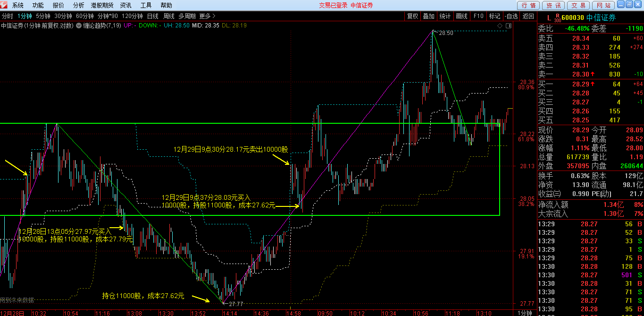644x316 pixels.
Task: Switch to 周线 period tab
Action: pos(169,16)
